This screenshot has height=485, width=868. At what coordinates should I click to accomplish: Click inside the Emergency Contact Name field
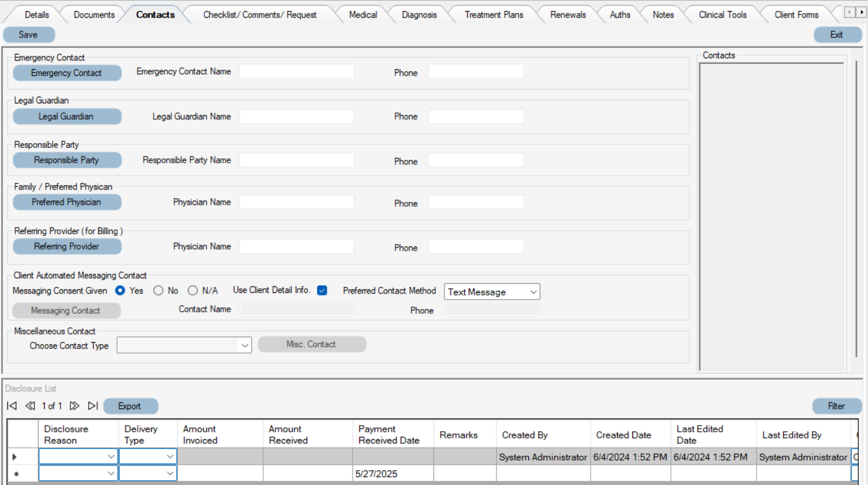[296, 72]
